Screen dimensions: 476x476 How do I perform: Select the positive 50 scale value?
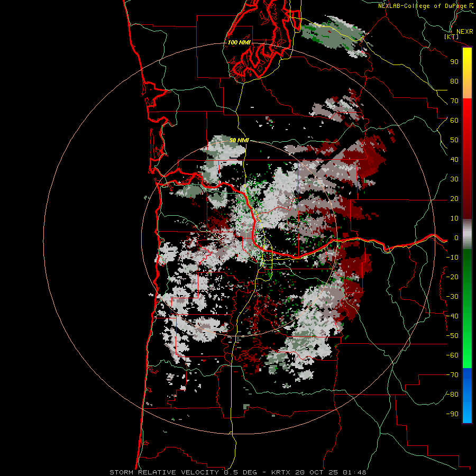[x=454, y=140]
